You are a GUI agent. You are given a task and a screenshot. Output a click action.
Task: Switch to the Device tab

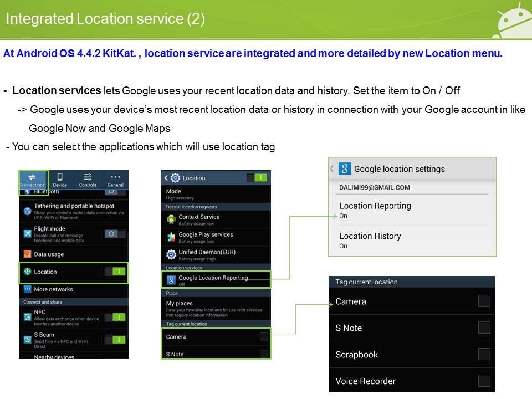pyautogui.click(x=60, y=180)
